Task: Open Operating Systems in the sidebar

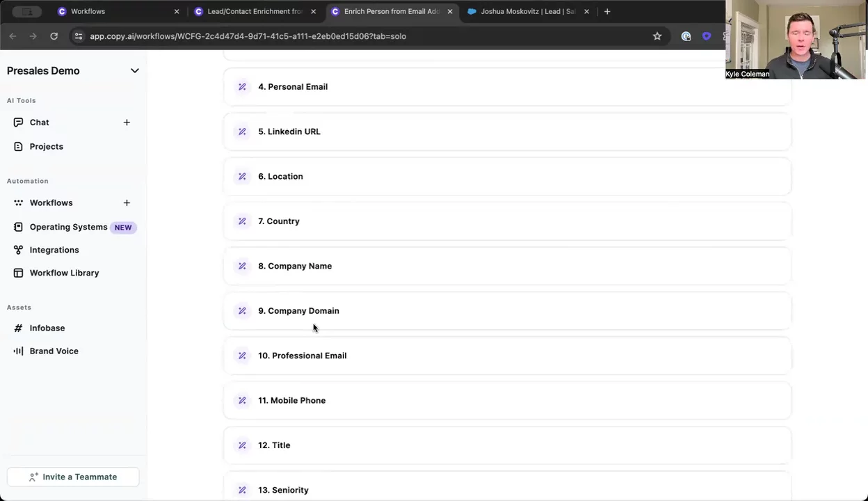Action: click(68, 228)
